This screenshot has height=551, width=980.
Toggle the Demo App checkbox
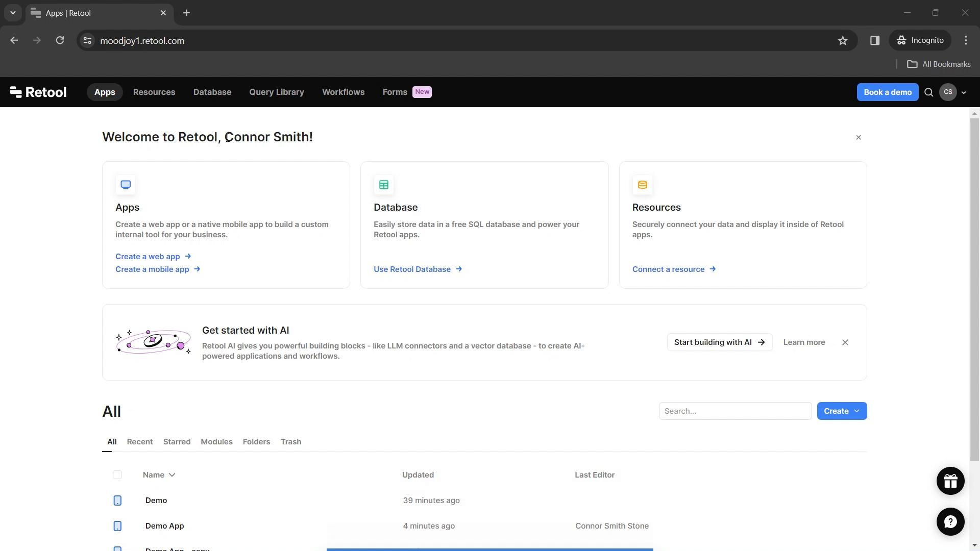coord(117,525)
